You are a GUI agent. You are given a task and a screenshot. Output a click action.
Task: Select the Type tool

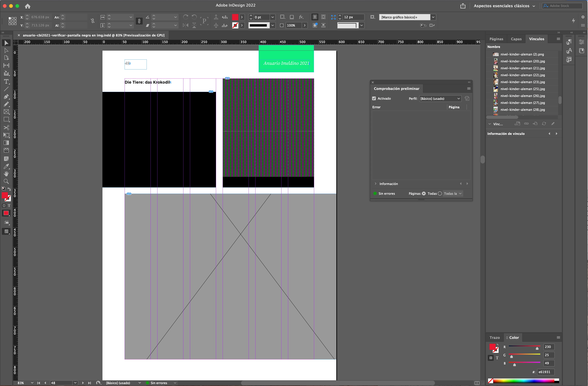6,81
